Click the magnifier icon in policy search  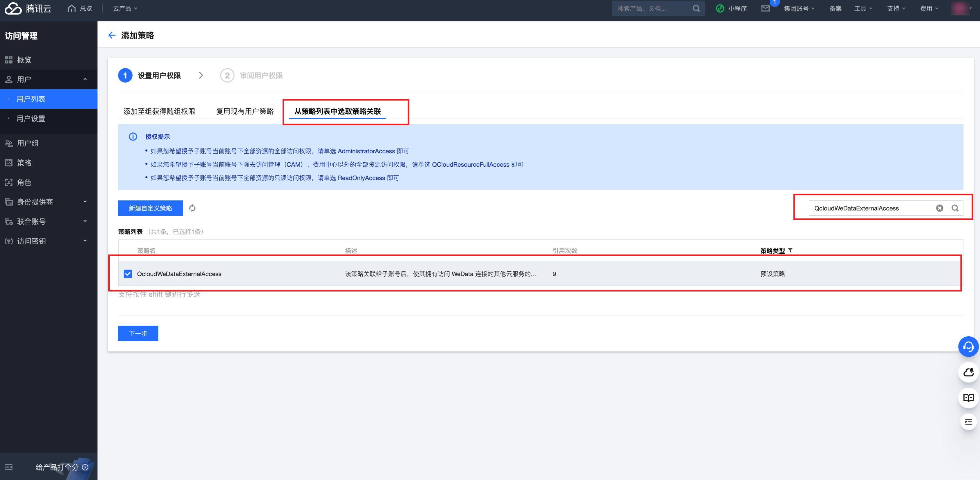point(955,208)
